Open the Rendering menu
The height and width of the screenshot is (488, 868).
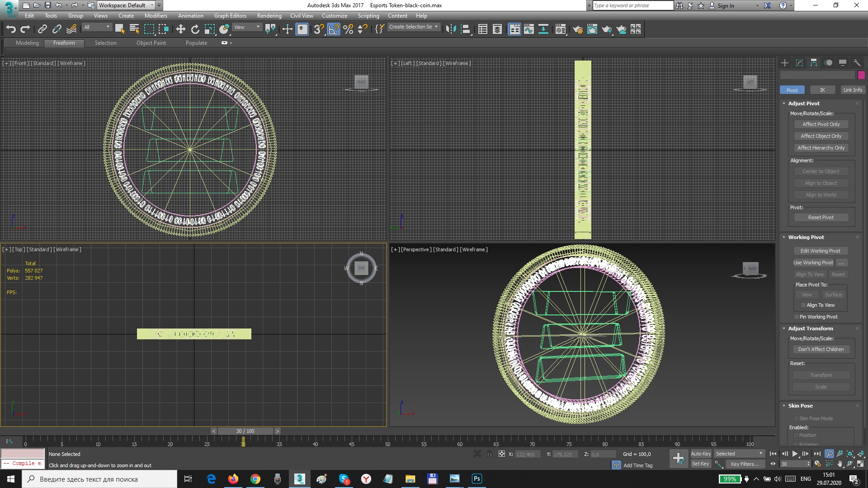(269, 16)
